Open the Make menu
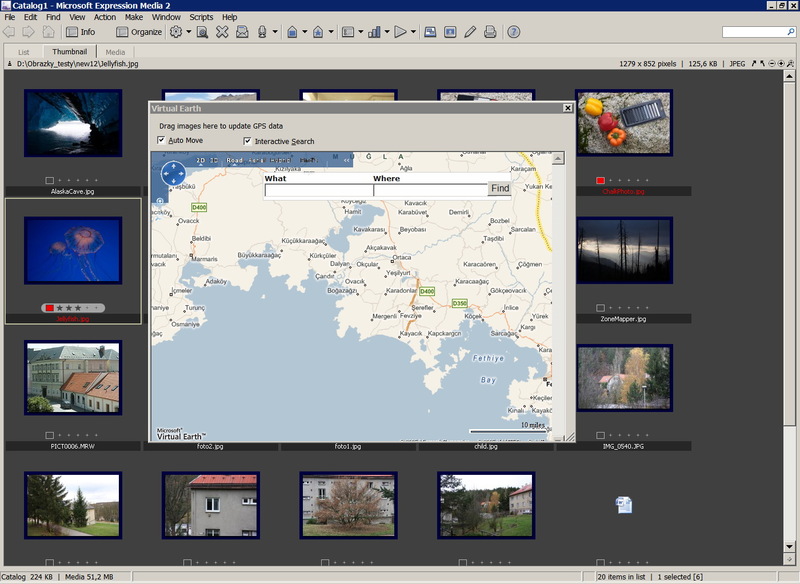This screenshot has width=800, height=584. coord(134,17)
